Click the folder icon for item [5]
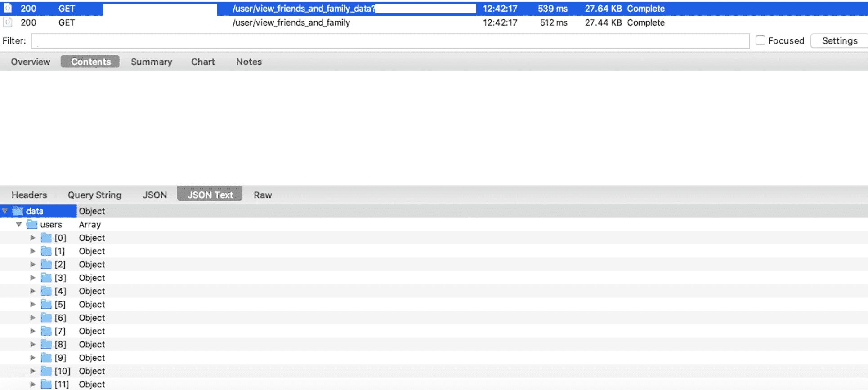The width and height of the screenshot is (868, 390). 46,304
